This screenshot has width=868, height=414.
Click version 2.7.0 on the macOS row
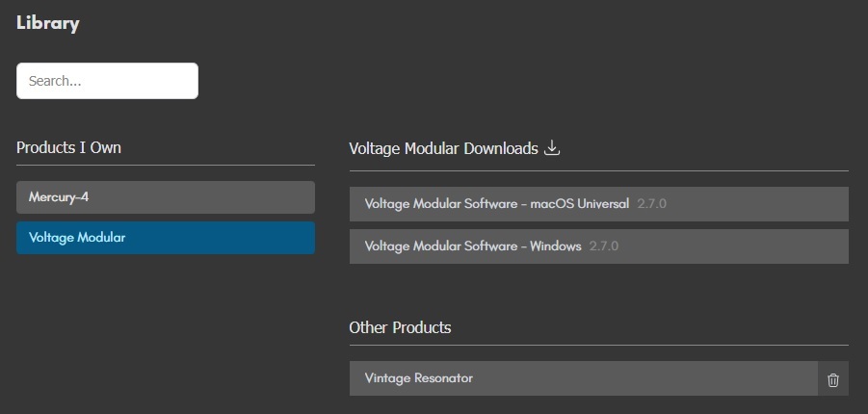click(651, 204)
